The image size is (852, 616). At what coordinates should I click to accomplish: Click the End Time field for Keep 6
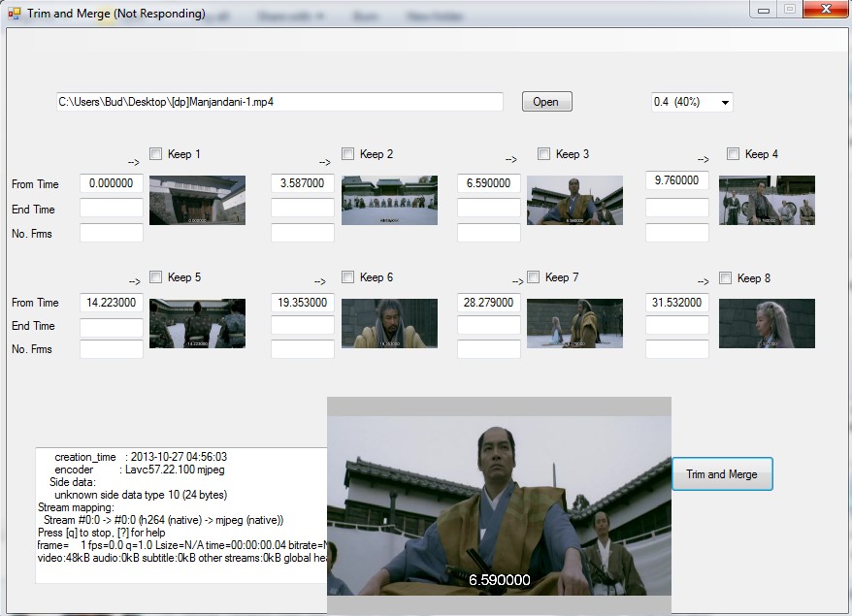point(303,325)
